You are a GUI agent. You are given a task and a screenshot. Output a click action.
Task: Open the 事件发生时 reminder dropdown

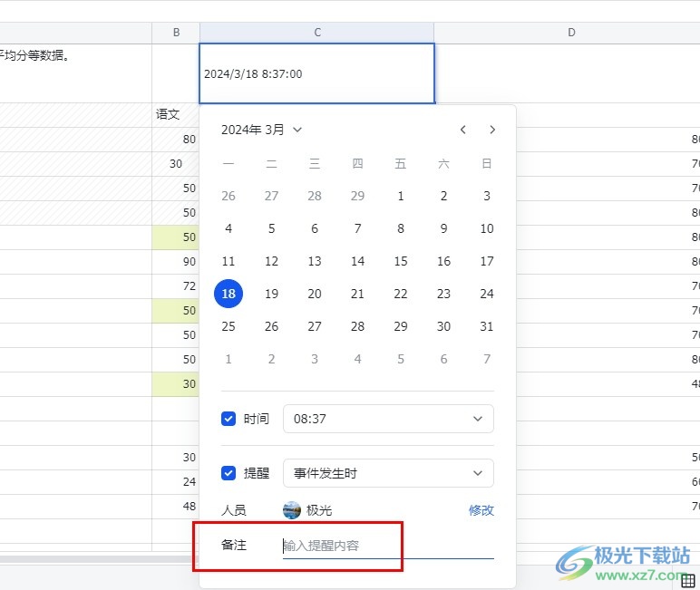pos(388,473)
